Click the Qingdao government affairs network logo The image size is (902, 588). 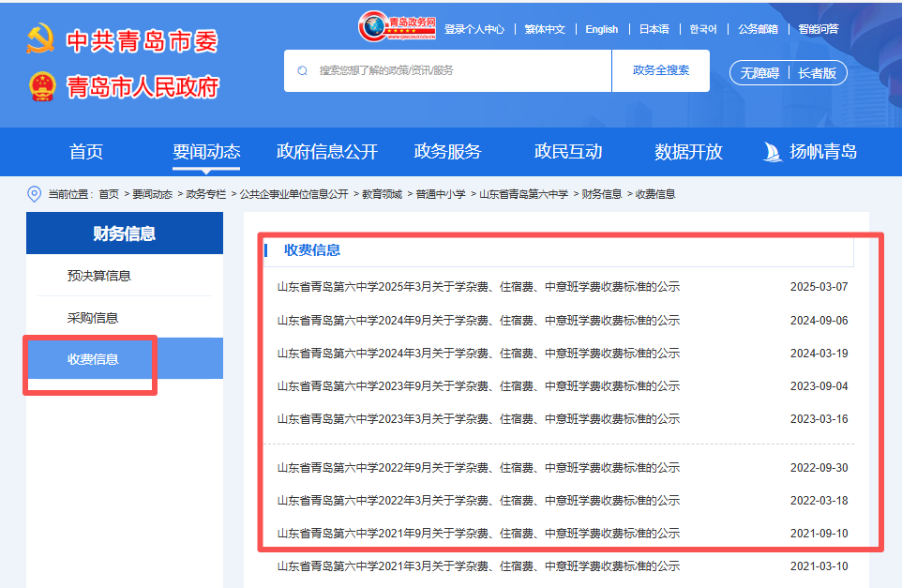point(398,26)
